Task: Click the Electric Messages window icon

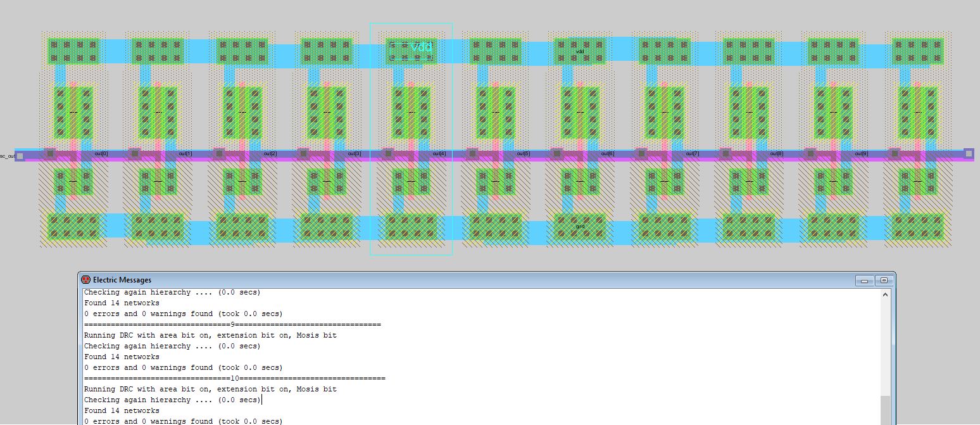Action: (85, 280)
